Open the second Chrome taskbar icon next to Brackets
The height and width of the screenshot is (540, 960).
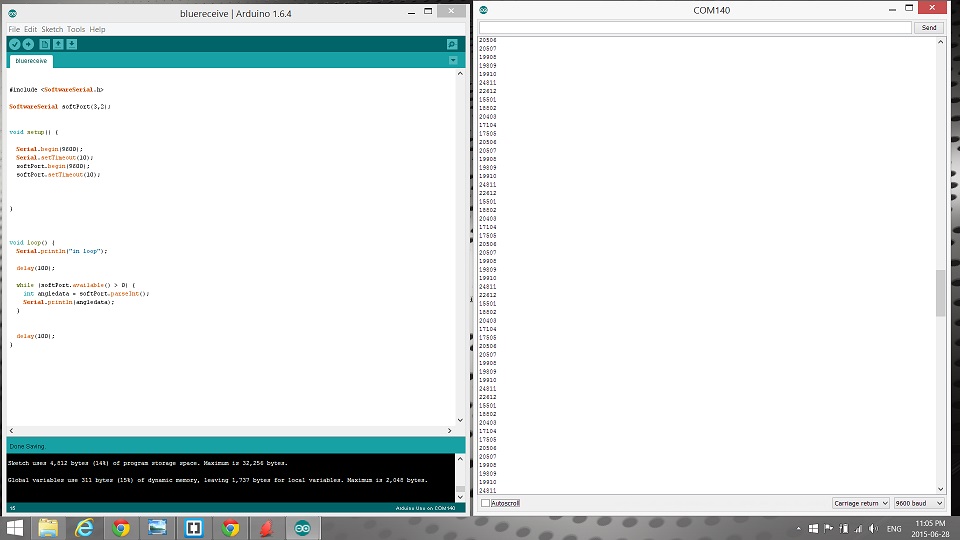[x=231, y=528]
